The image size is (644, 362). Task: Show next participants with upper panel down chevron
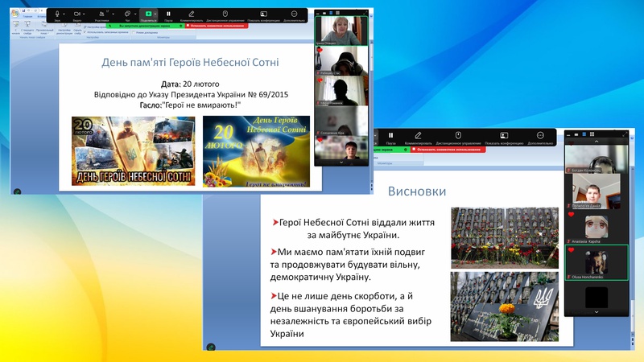pos(341,162)
